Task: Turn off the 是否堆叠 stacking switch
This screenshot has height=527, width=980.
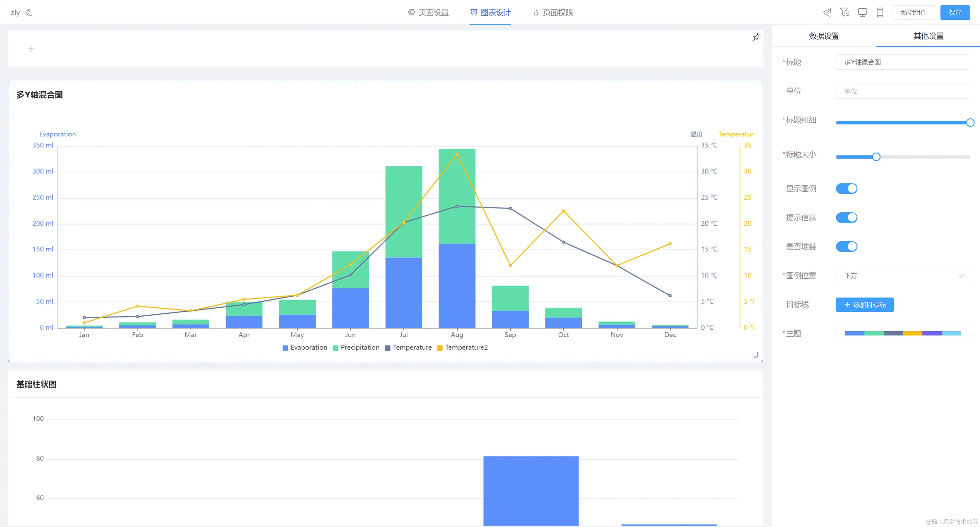Action: coord(846,247)
